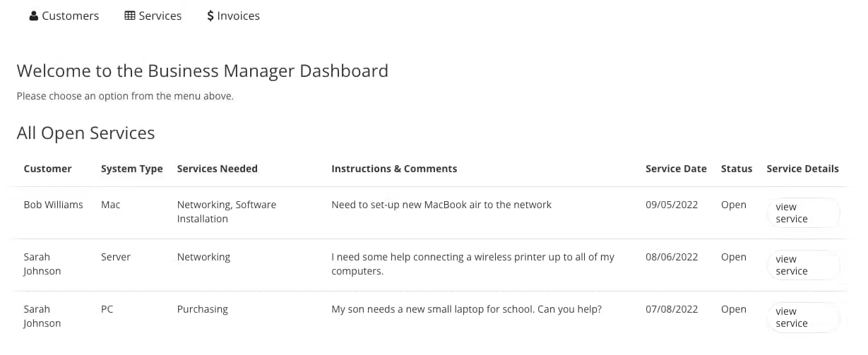Select the Invoices menu item
The image size is (868, 355).
238,16
